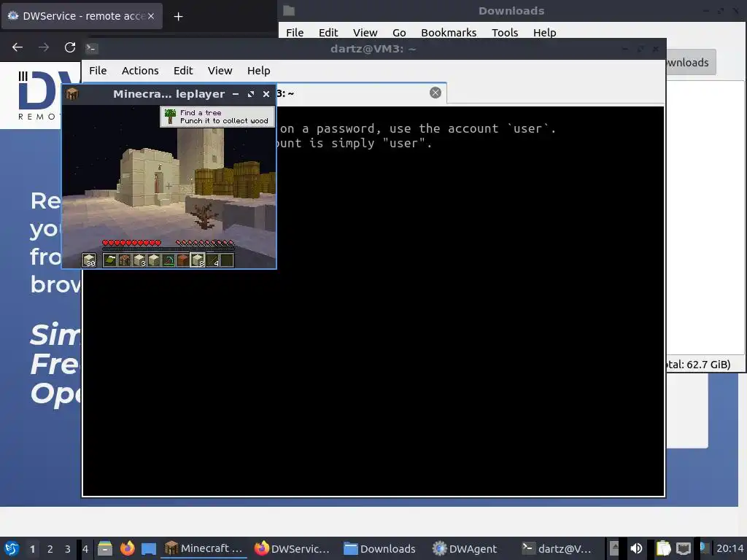
Task: Reload the DWService page
Action: [x=70, y=47]
